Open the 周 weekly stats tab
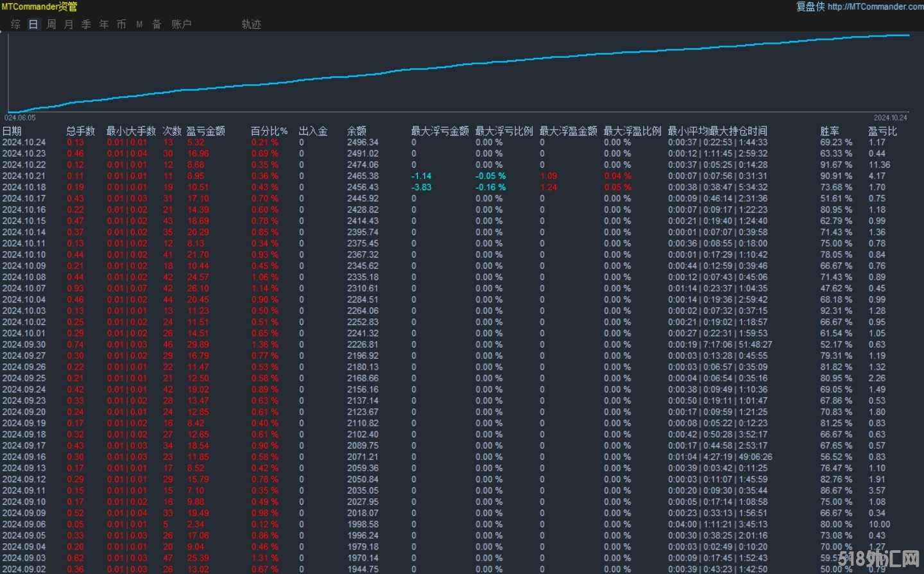The height and width of the screenshot is (574, 924). tap(51, 24)
